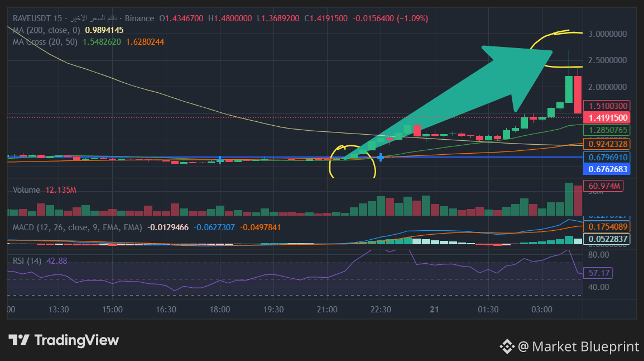Click the open value O1.4346700

coord(181,18)
